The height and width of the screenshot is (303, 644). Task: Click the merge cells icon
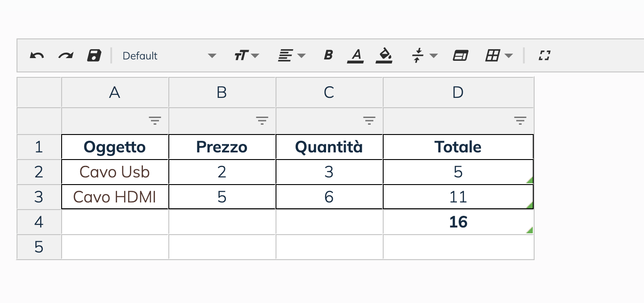click(460, 56)
